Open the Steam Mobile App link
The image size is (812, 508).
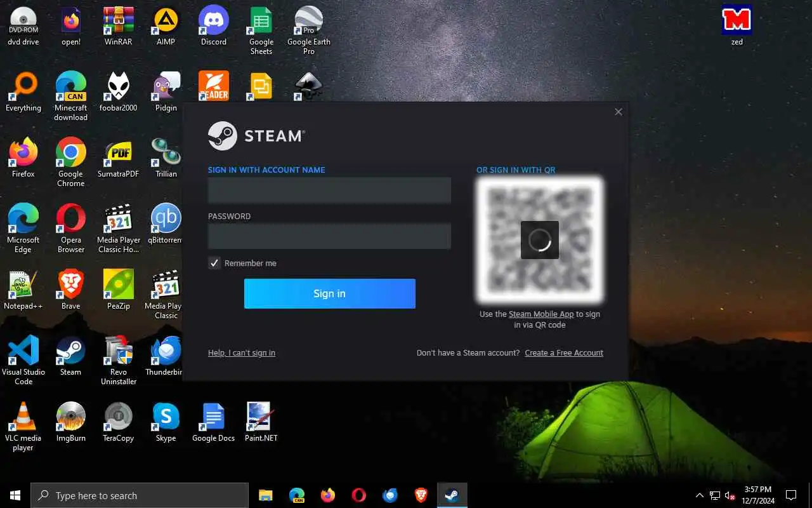pyautogui.click(x=541, y=314)
